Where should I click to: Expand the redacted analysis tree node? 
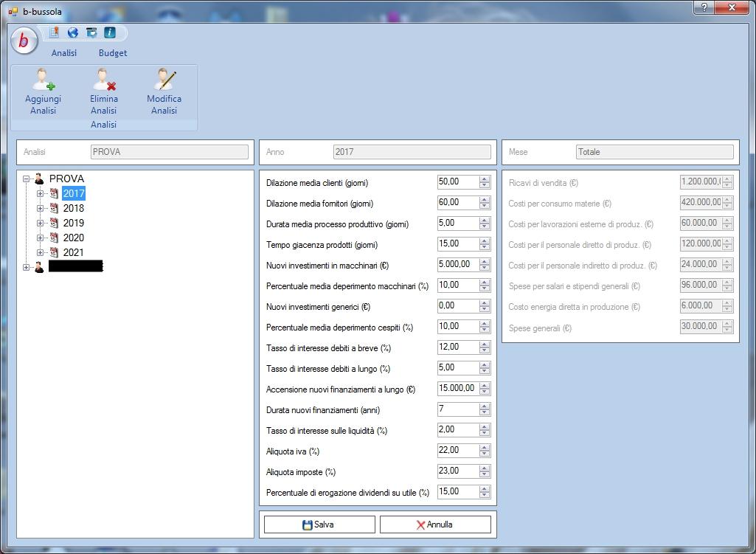point(26,267)
